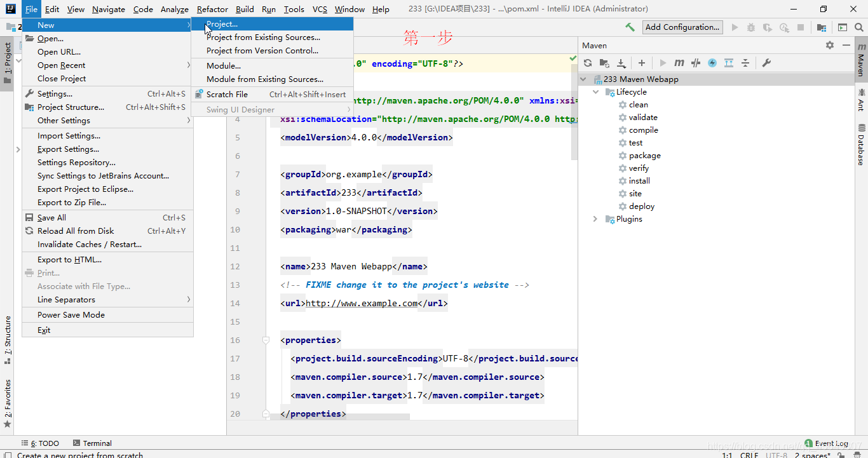Screen dimensions: 868x458
Task: Open the Terminal tool window
Action: (x=92, y=443)
